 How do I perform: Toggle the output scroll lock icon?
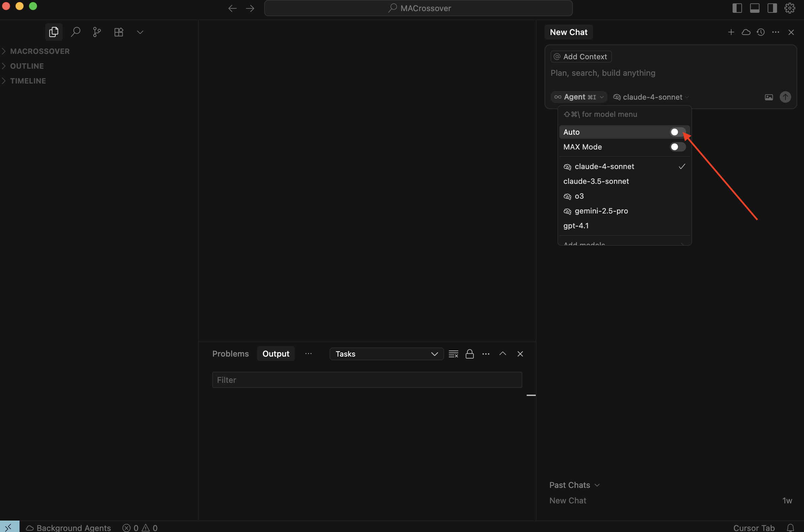tap(470, 354)
